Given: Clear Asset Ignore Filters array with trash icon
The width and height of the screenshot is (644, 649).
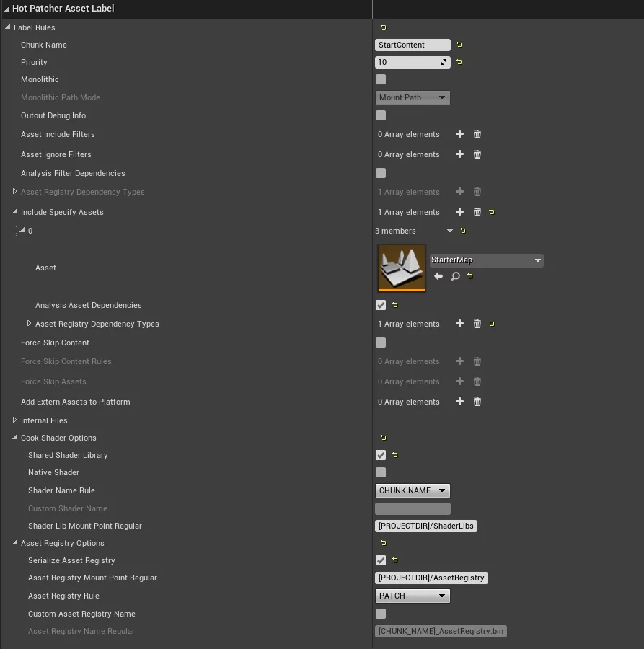Looking at the screenshot, I should [x=477, y=154].
